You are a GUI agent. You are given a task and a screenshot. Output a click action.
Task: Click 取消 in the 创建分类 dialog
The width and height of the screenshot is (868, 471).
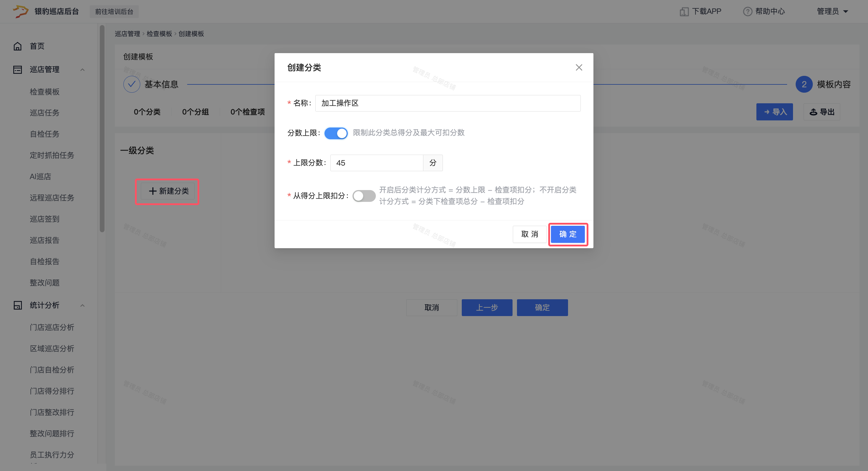(x=529, y=234)
